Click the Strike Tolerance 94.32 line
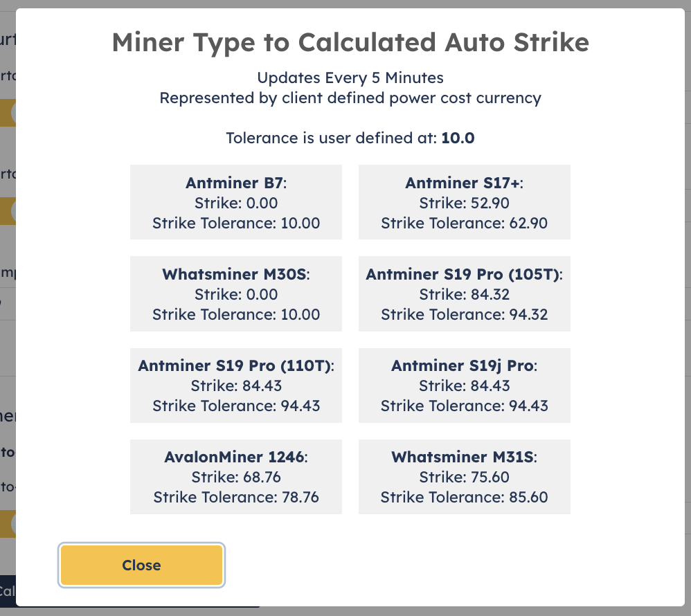This screenshot has height=616, width=691. [x=464, y=315]
